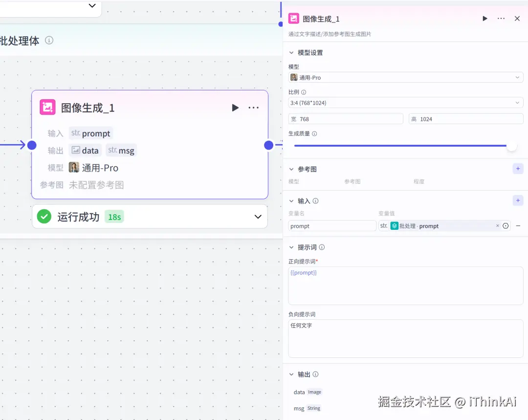Open variable selector circle icon in prompt row
This screenshot has width=528, height=420.
(x=506, y=226)
